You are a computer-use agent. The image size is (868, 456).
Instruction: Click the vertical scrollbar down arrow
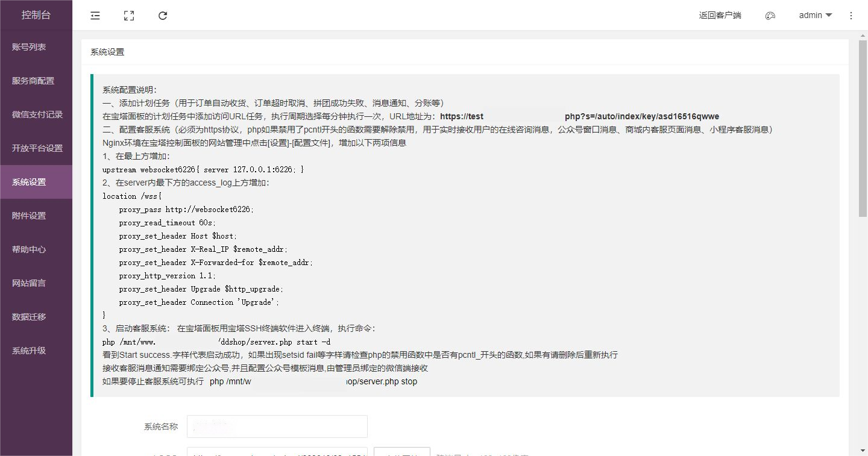863,451
